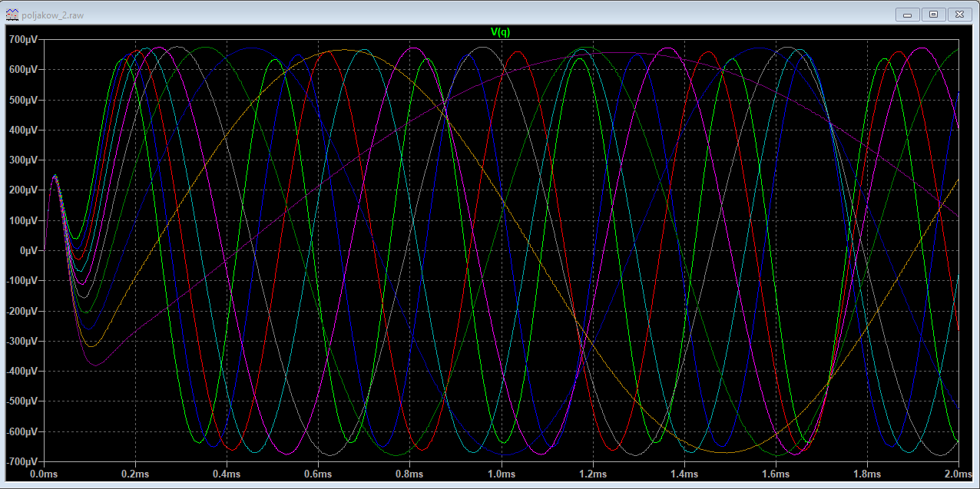
Task: Click the 1.0ms label on time axis
Action: (502, 474)
